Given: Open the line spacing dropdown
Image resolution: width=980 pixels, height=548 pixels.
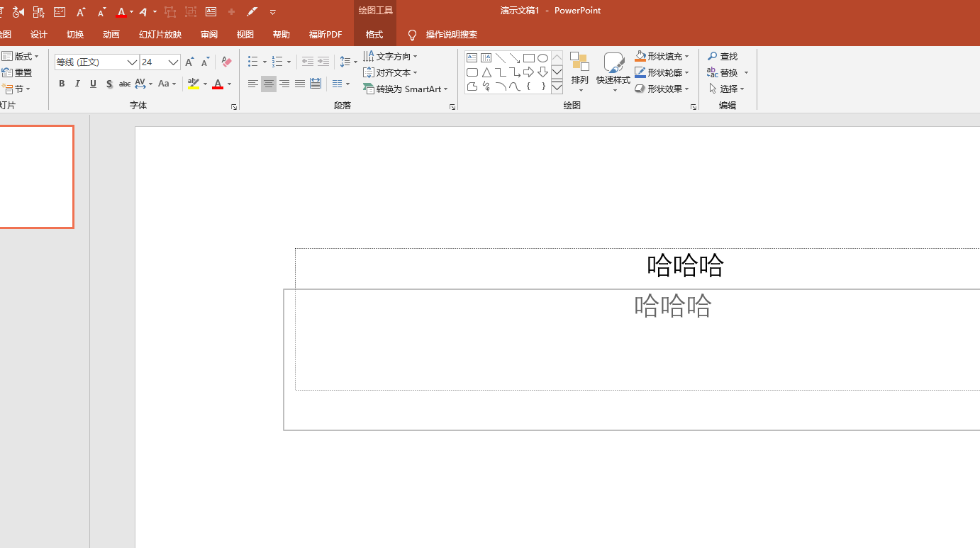Looking at the screenshot, I should click(x=348, y=62).
